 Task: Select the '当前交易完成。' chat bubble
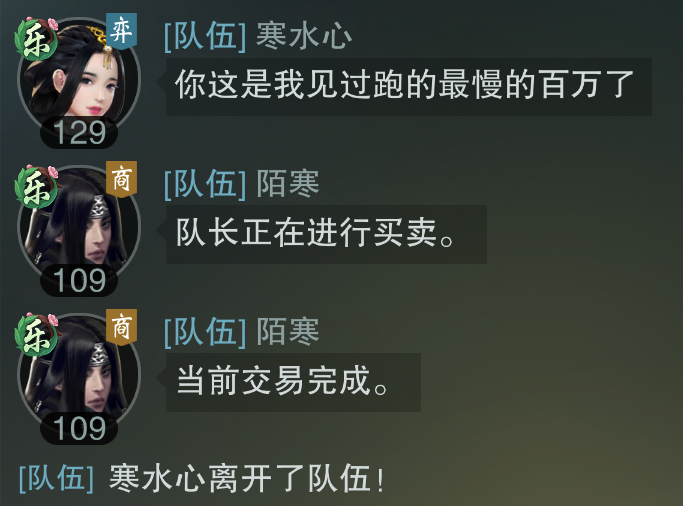[293, 382]
